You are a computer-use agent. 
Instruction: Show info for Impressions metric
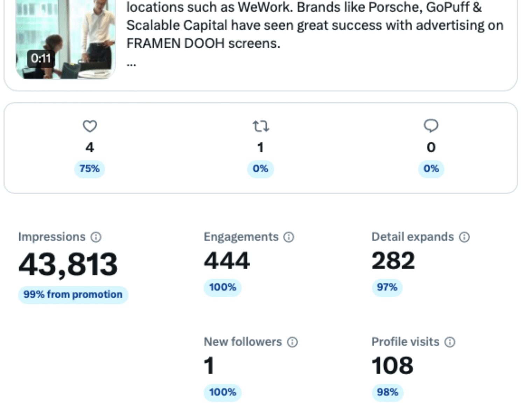[x=96, y=237]
